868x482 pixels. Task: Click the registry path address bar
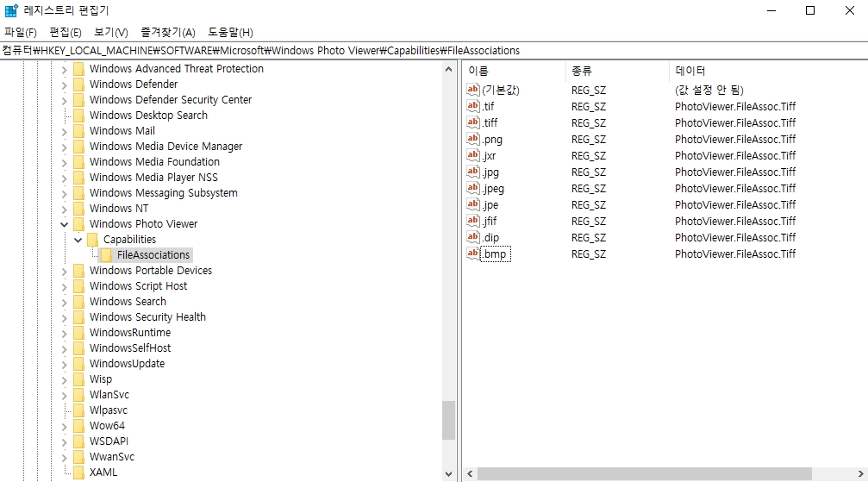point(434,50)
